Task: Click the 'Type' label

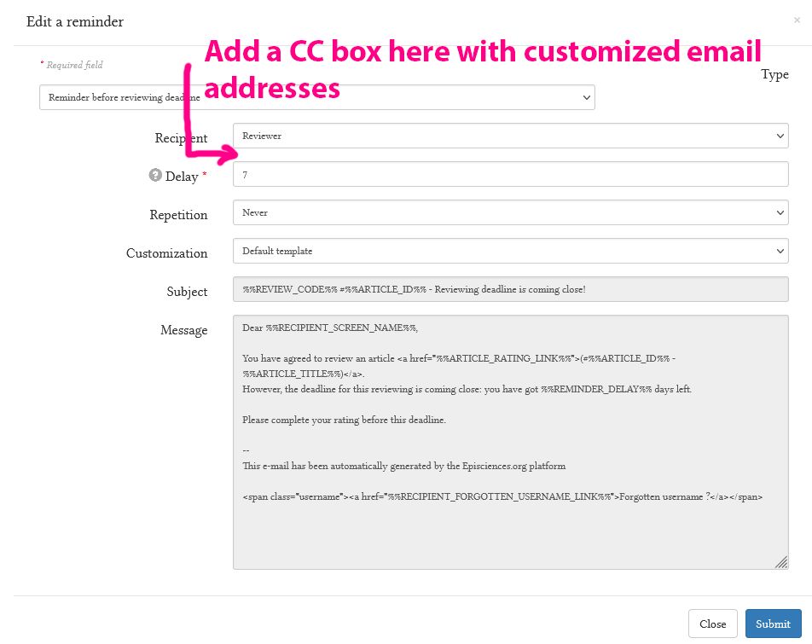Action: pyautogui.click(x=774, y=74)
